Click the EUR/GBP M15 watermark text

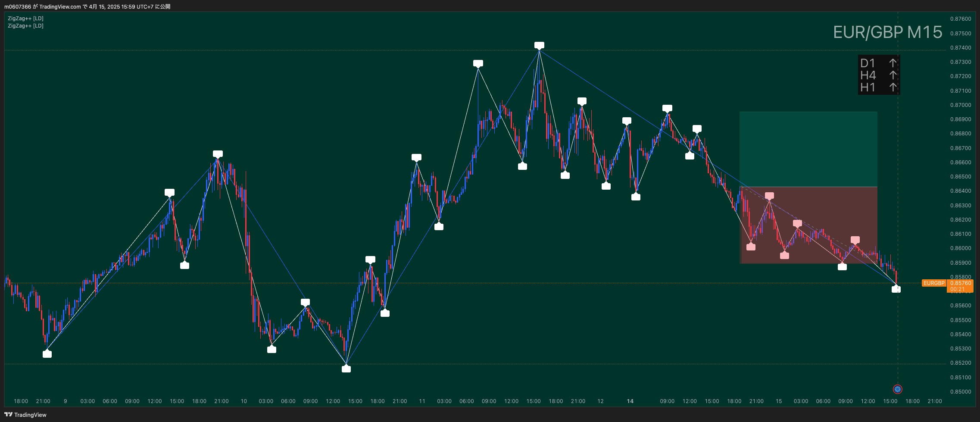(887, 32)
